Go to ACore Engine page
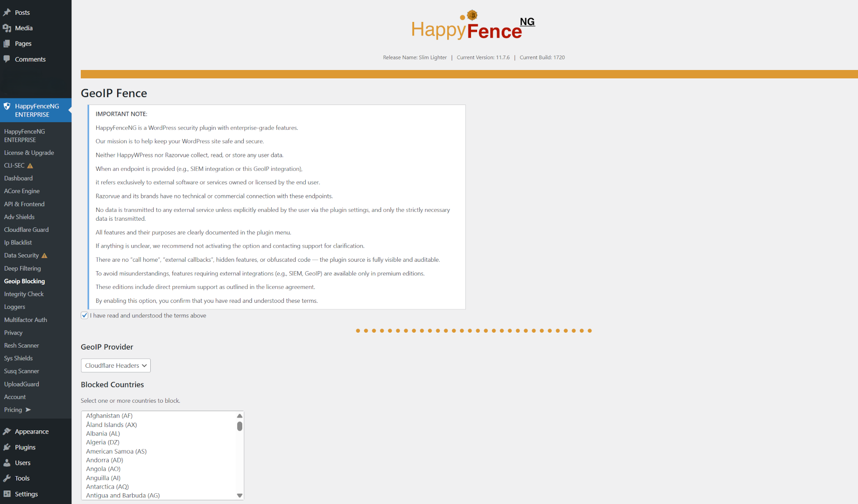The image size is (858, 504). click(22, 191)
